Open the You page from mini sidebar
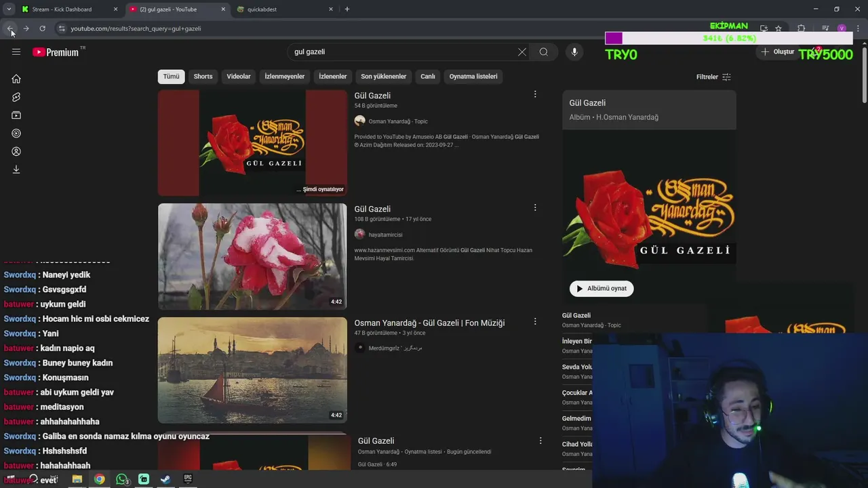The width and height of the screenshot is (868, 488). click(x=16, y=151)
